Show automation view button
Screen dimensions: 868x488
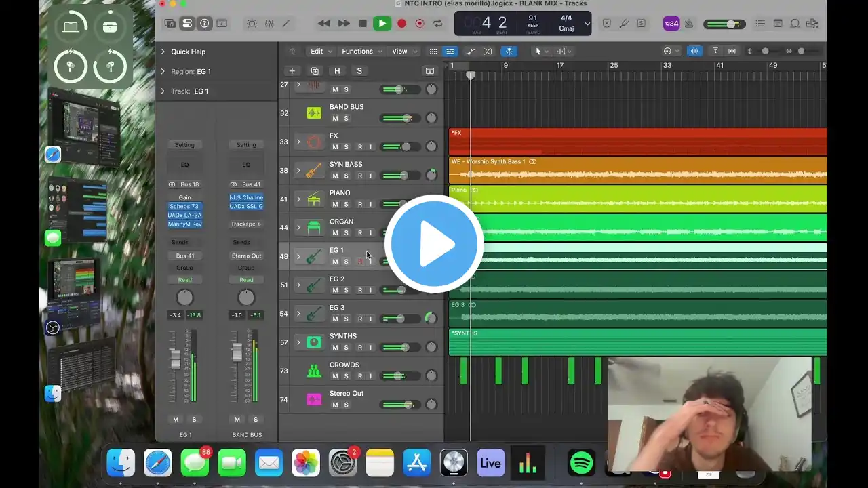point(470,52)
